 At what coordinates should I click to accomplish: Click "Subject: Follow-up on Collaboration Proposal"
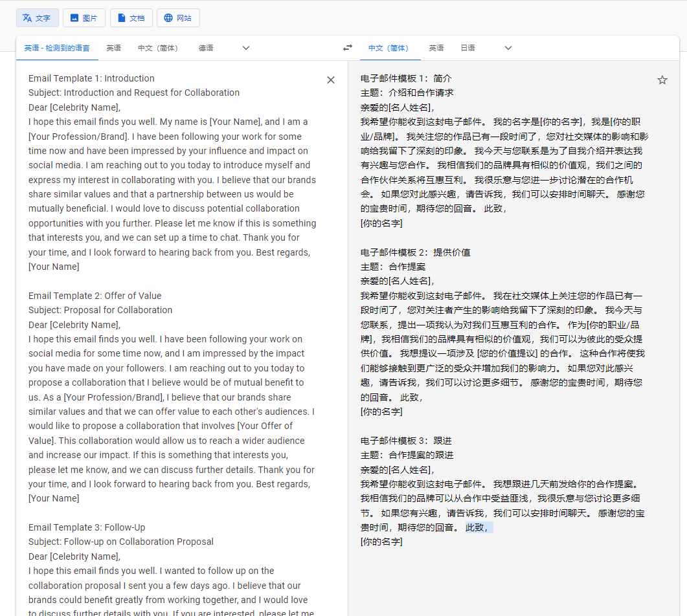(x=121, y=542)
